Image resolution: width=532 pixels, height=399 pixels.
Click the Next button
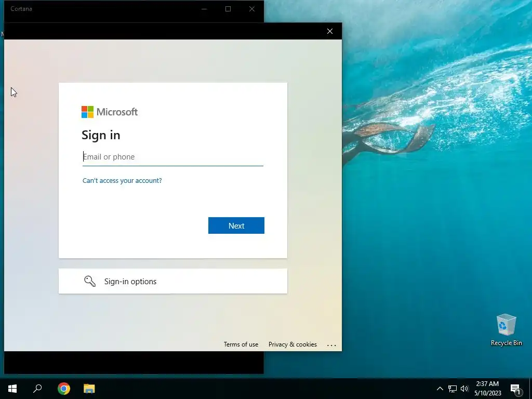(x=236, y=225)
